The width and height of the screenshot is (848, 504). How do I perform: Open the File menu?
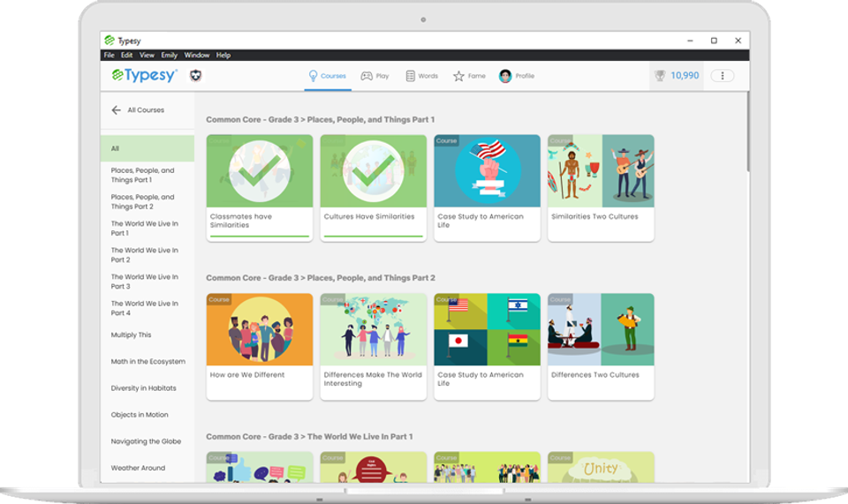click(110, 55)
